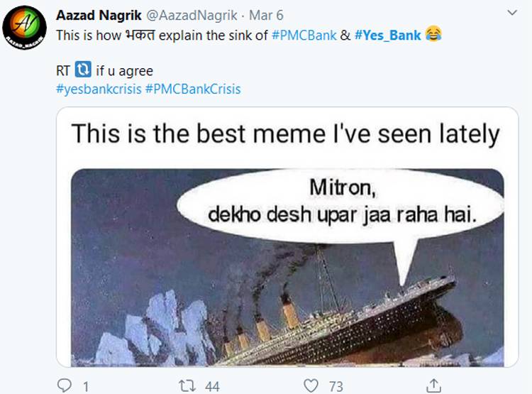The width and height of the screenshot is (532, 394).
Task: Click the share upload icon
Action: [x=433, y=385]
